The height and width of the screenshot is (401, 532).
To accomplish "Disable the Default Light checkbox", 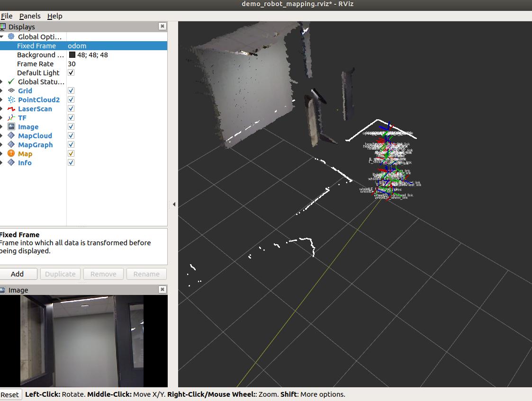I will point(71,73).
